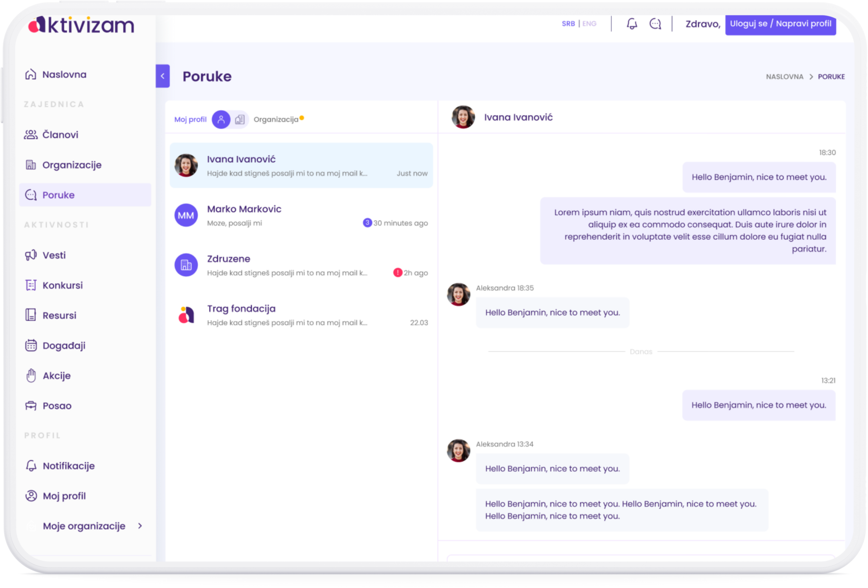Click the breadcrumb chevron separator
Screen dimensions: 868x588
[811, 77]
